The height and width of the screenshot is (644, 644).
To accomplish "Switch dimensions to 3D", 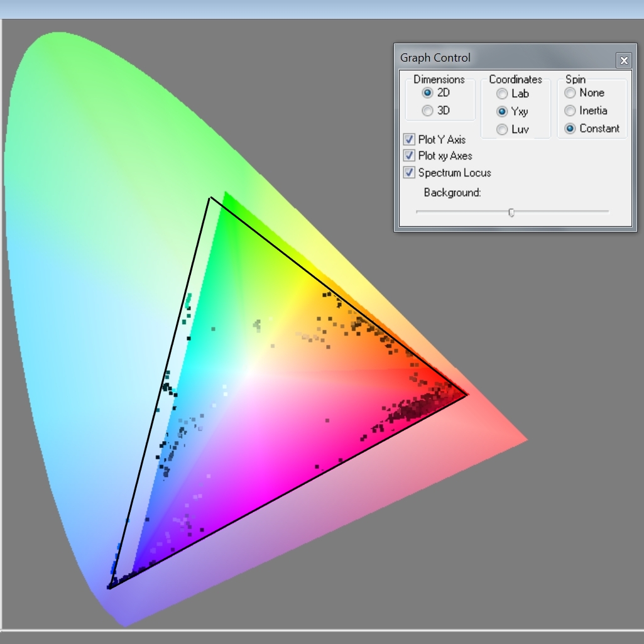I will click(x=428, y=111).
